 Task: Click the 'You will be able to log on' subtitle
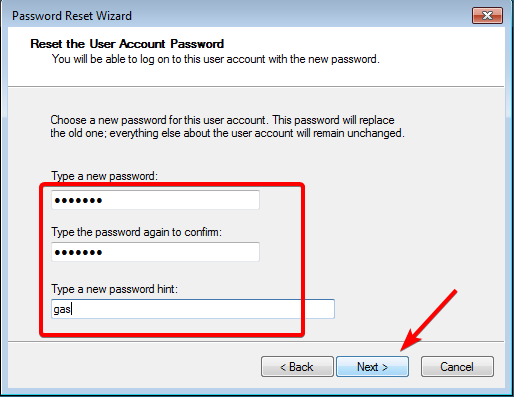tap(216, 59)
